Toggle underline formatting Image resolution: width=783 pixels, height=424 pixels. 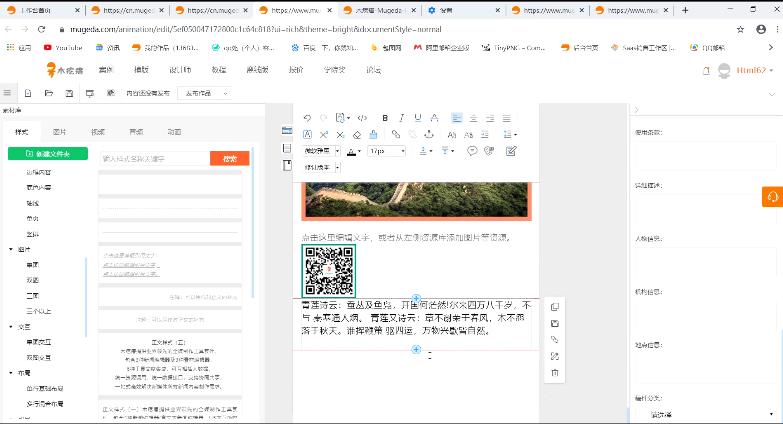click(418, 118)
